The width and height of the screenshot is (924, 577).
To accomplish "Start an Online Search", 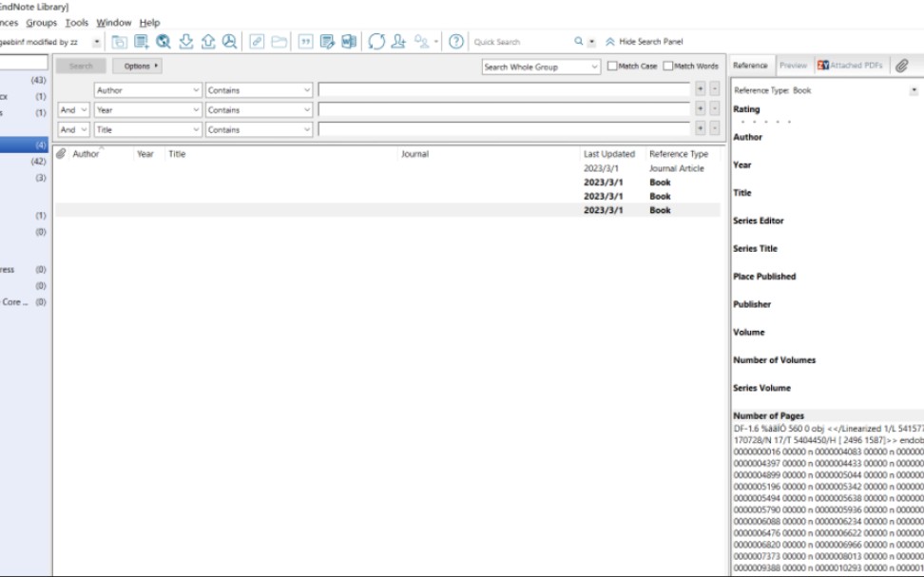I will 163,41.
